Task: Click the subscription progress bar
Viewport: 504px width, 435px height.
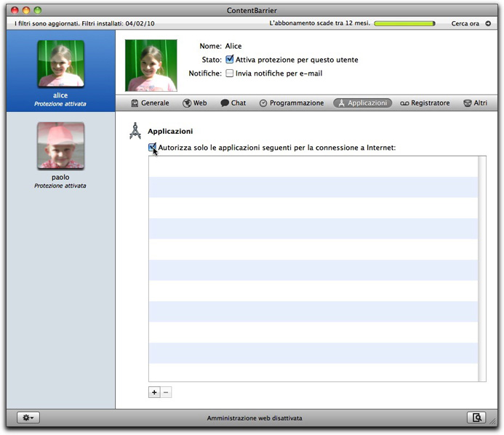Action: pos(404,23)
